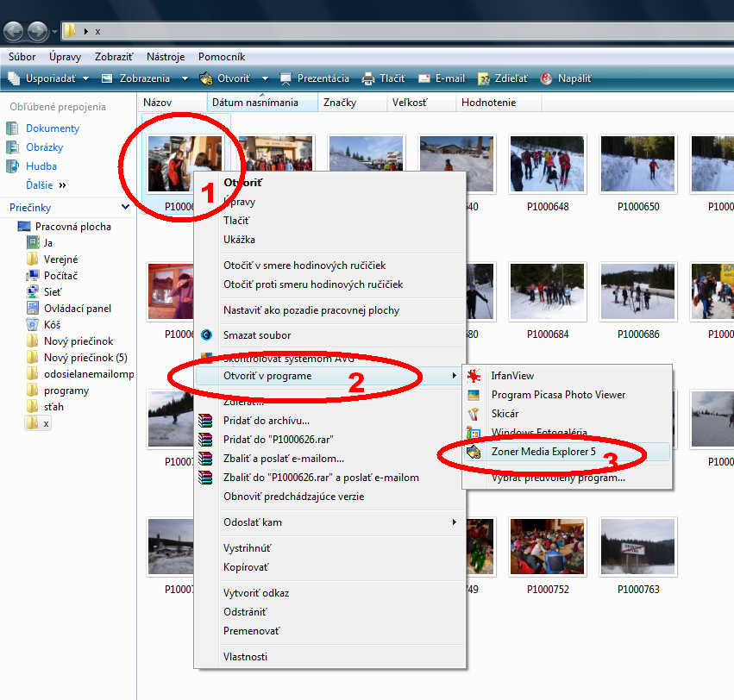Open the Nástroje menu
Viewport: 734px width, 700px height.
pyautogui.click(x=165, y=56)
